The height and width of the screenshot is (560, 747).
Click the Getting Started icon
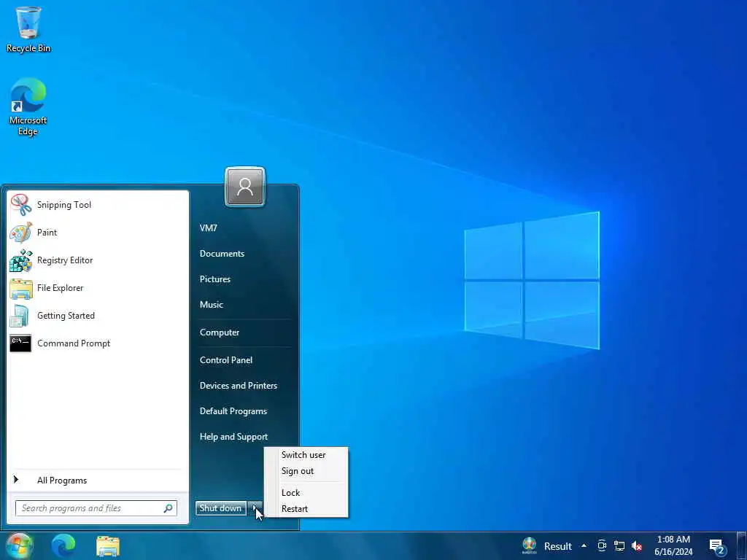20,316
